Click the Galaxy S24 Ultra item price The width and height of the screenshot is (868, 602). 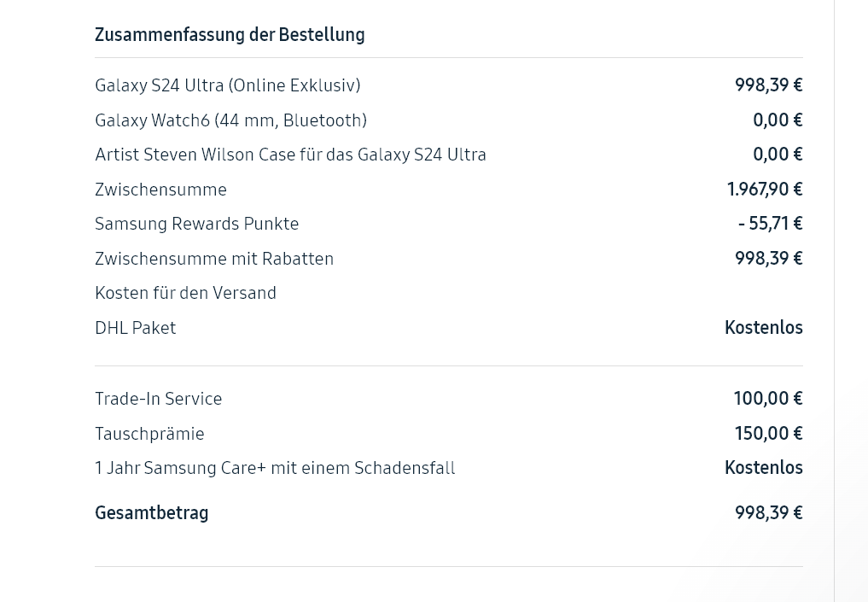point(768,85)
